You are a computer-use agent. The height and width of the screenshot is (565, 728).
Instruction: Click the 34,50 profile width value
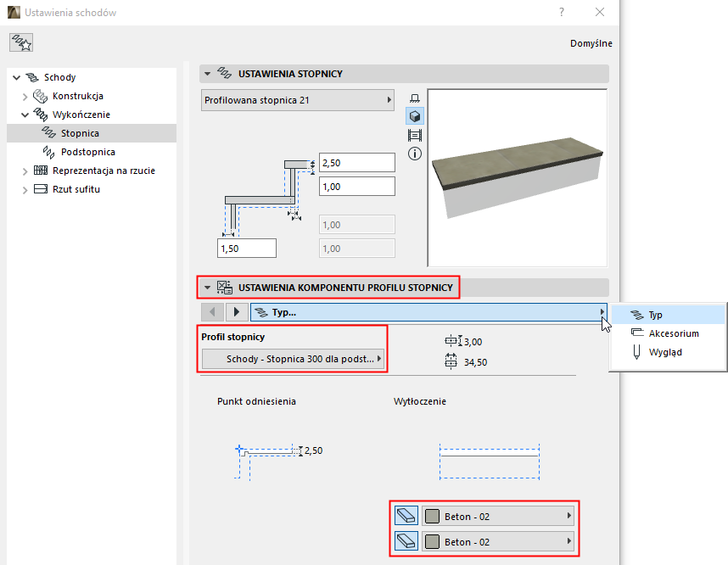pos(475,362)
